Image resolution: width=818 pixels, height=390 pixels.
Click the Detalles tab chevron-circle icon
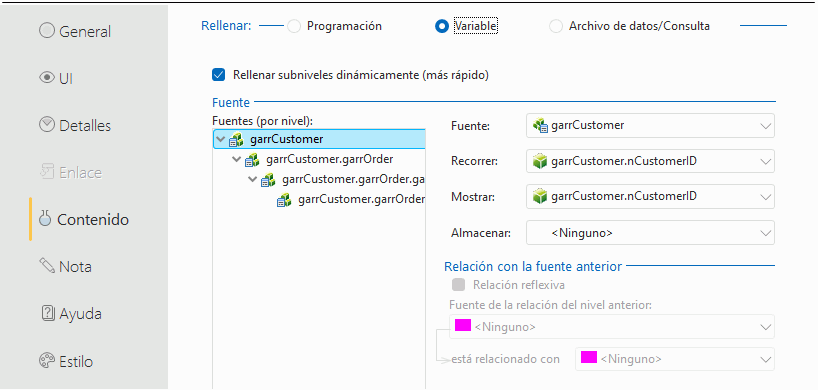click(47, 125)
